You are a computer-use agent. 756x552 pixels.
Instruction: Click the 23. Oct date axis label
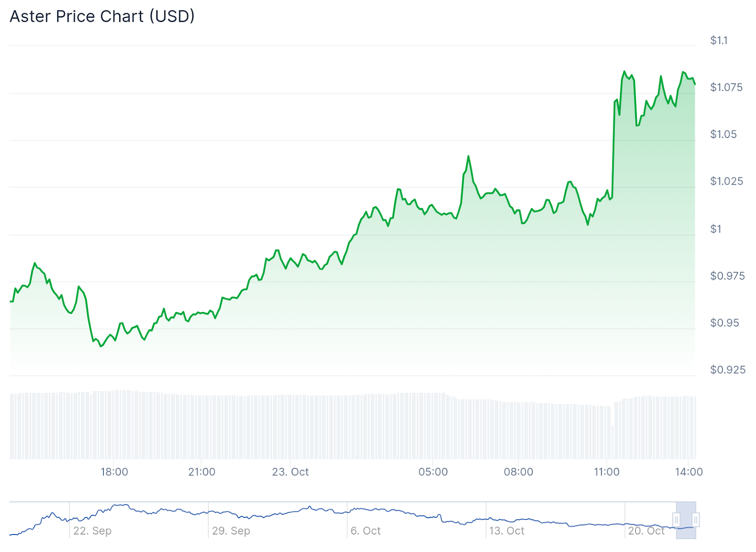290,472
